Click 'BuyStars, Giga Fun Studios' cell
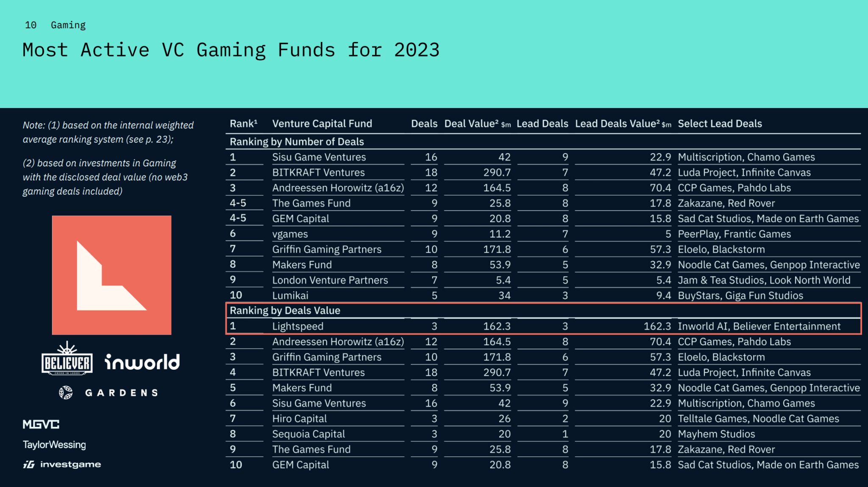The image size is (868, 487). [740, 296]
